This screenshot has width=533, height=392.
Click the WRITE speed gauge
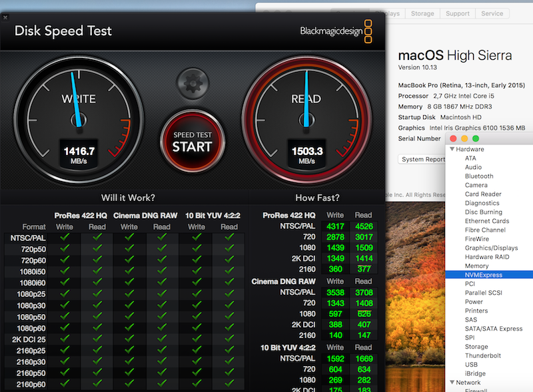79,120
